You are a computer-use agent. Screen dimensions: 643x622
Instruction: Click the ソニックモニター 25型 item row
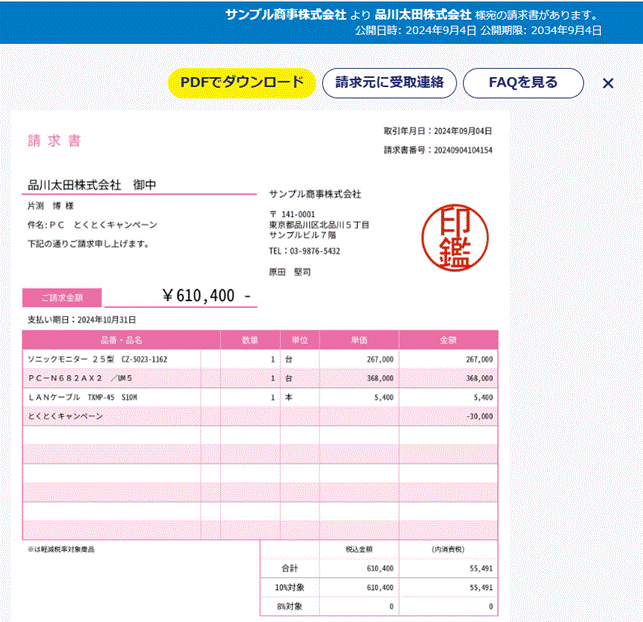(260, 359)
